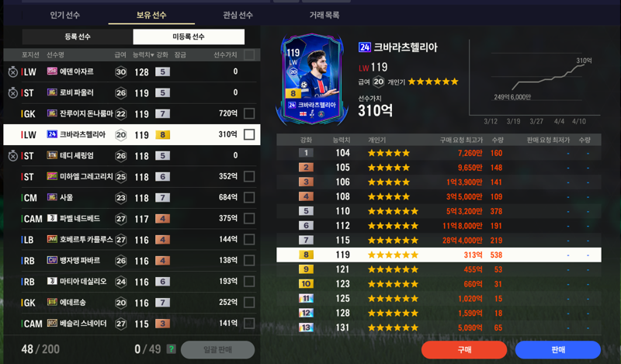Click the blue 판매 button

pyautogui.click(x=558, y=350)
